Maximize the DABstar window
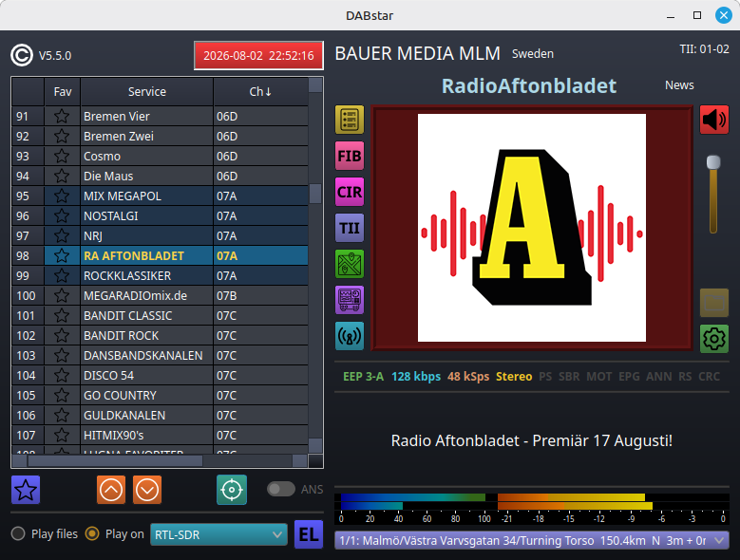The height and width of the screenshot is (560, 740). pyautogui.click(x=697, y=15)
